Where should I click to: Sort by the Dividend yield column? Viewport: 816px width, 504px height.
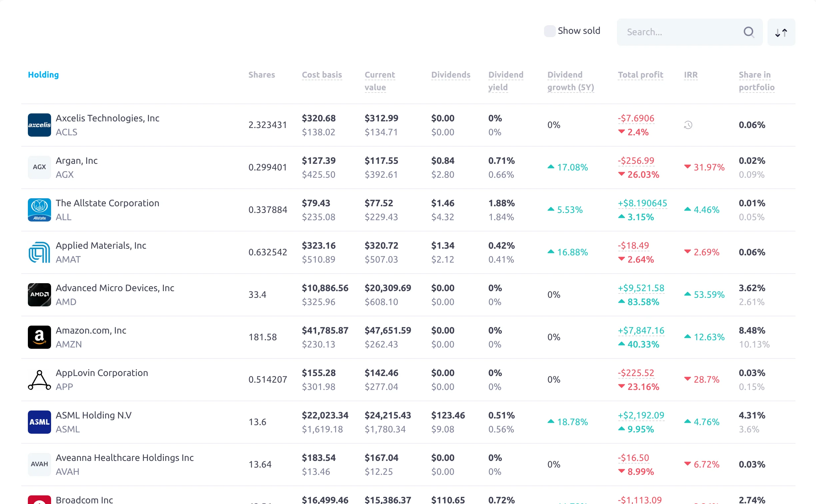pyautogui.click(x=506, y=81)
